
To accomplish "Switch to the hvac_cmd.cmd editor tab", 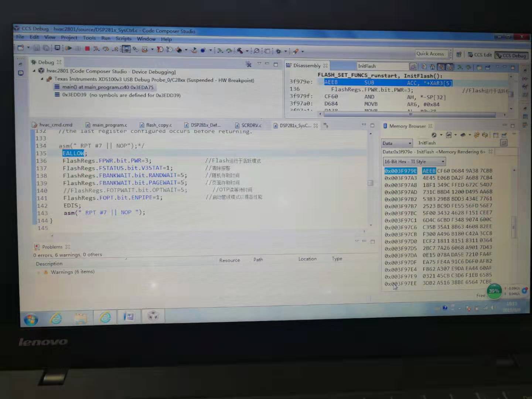I will pyautogui.click(x=52, y=125).
